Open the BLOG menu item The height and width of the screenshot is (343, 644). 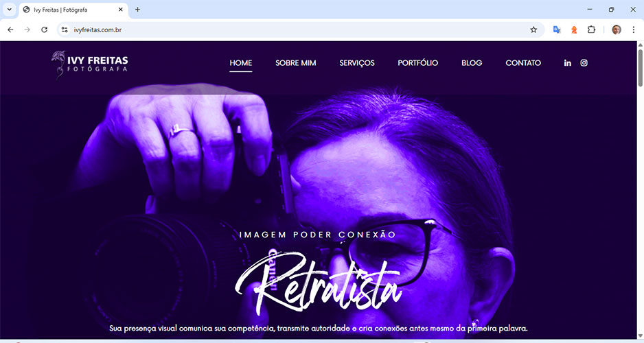click(472, 63)
